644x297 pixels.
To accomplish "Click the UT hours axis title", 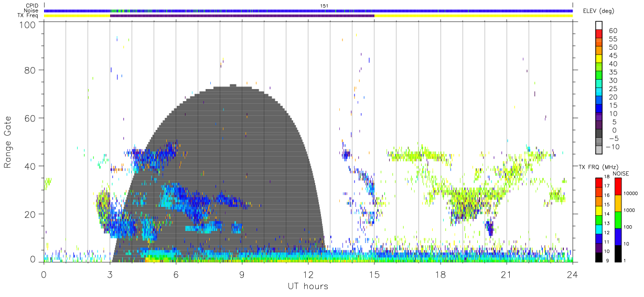I will coord(308,286).
